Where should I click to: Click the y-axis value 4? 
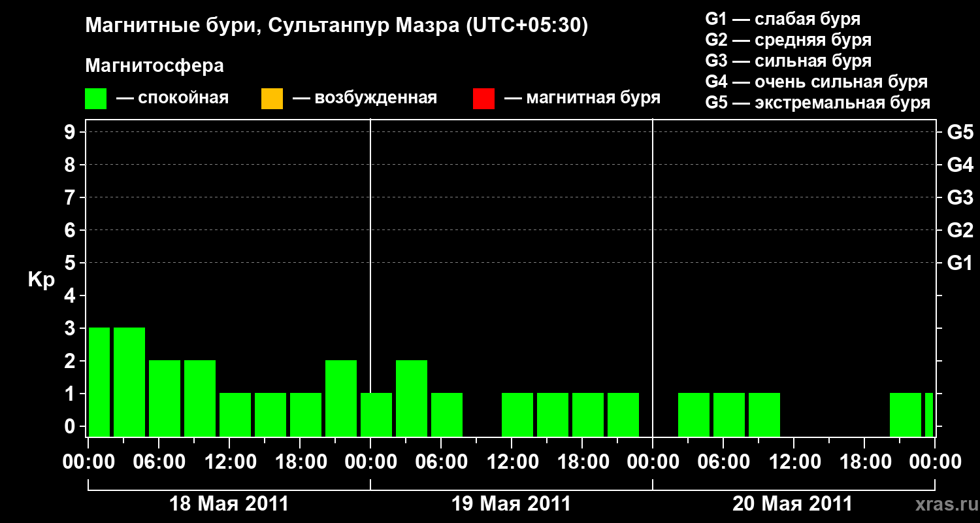coord(71,296)
